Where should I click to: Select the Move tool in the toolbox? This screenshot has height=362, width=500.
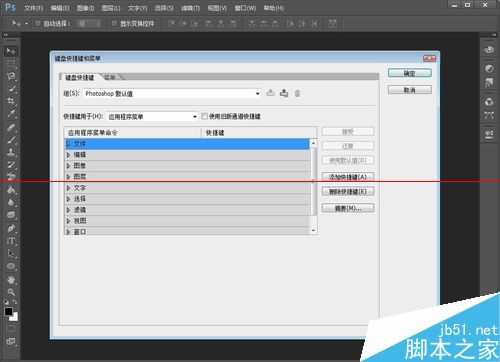[11, 51]
